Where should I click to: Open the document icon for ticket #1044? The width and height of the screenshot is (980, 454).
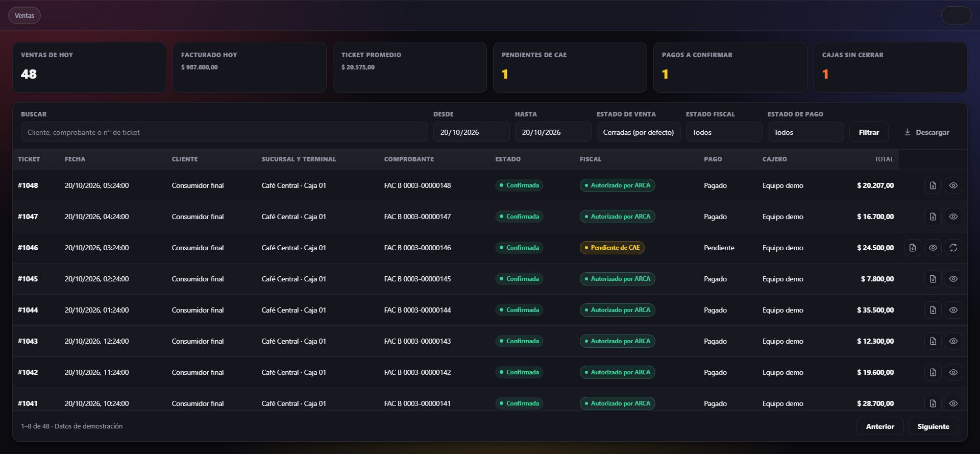(933, 310)
